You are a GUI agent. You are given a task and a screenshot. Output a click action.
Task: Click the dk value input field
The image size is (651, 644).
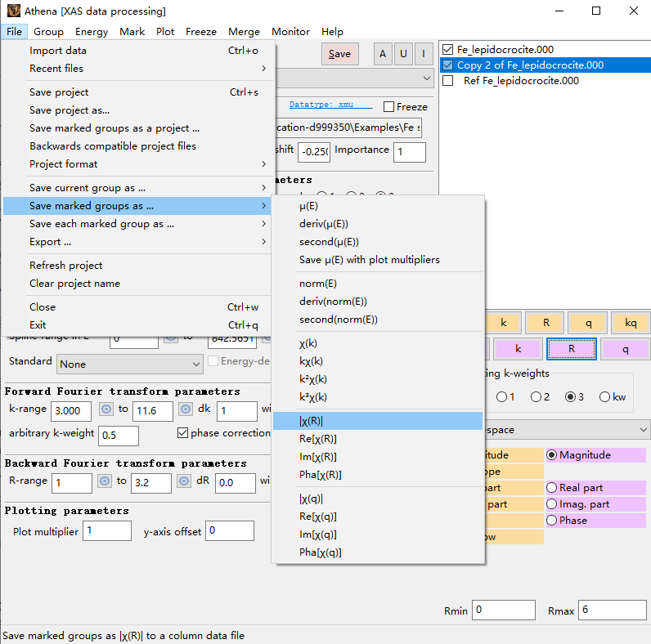click(237, 411)
